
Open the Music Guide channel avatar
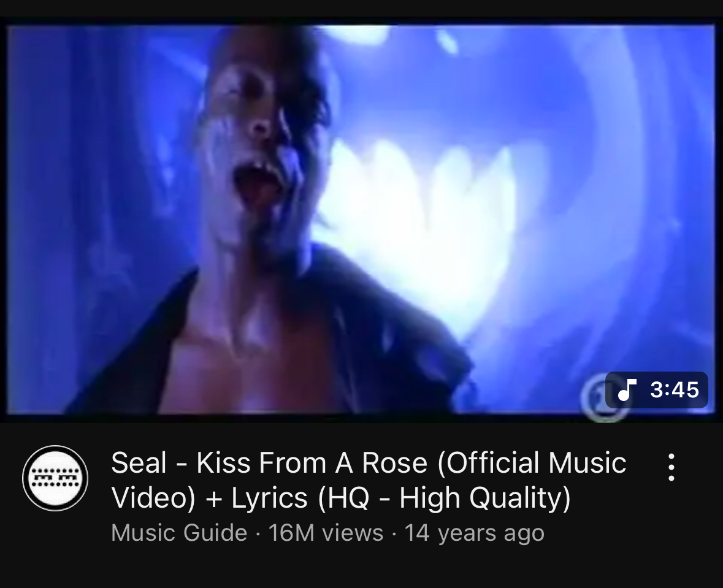point(55,478)
